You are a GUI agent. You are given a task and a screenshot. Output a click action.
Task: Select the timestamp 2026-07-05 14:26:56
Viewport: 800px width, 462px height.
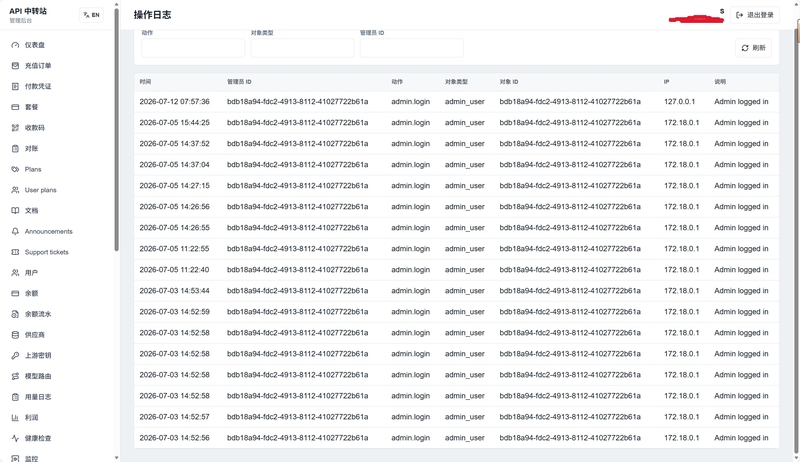click(174, 207)
